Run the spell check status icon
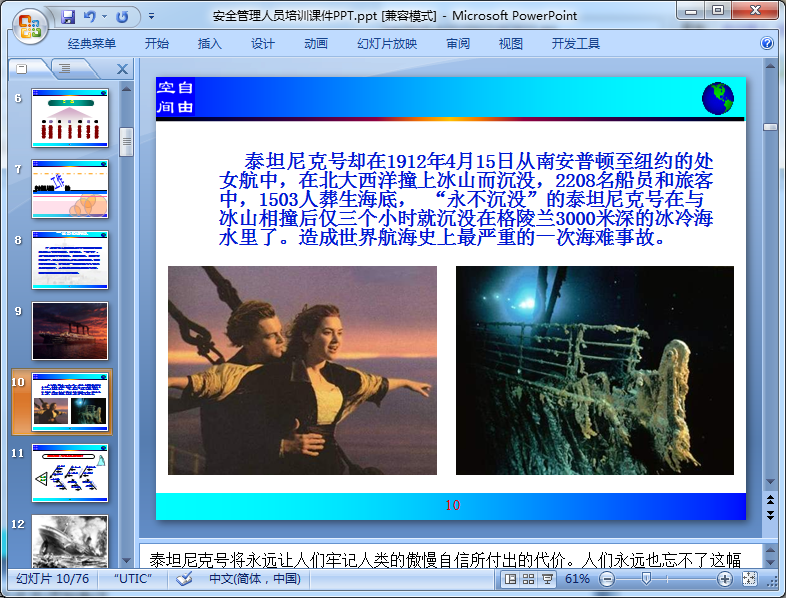The image size is (786, 598). click(184, 579)
